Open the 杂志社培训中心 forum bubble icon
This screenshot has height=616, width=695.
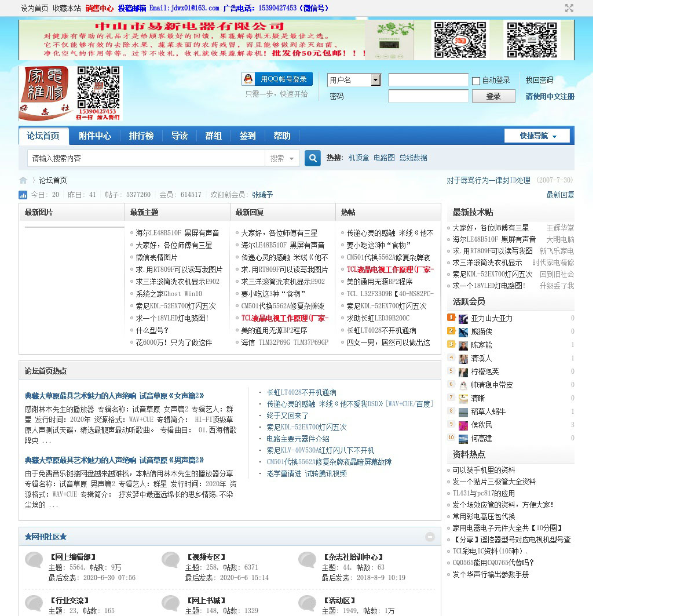[308, 561]
